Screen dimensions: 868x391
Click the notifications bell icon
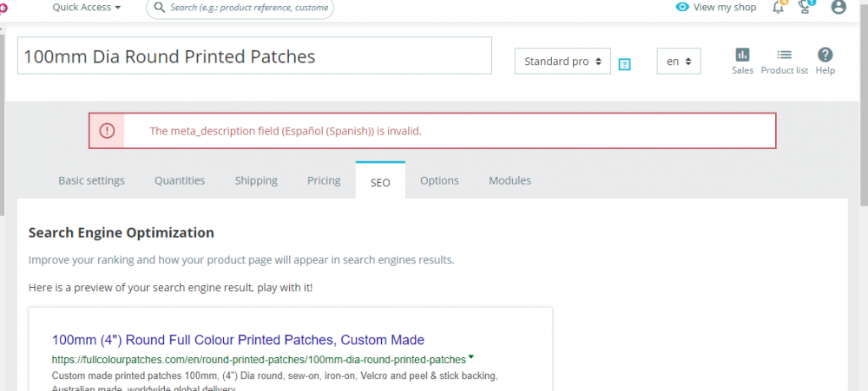pos(778,8)
